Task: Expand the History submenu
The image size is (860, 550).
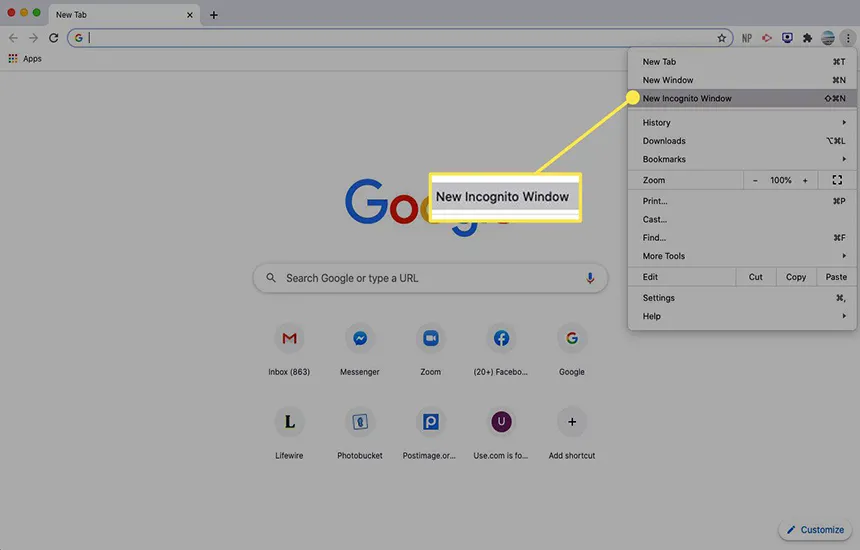Action: coord(742,123)
